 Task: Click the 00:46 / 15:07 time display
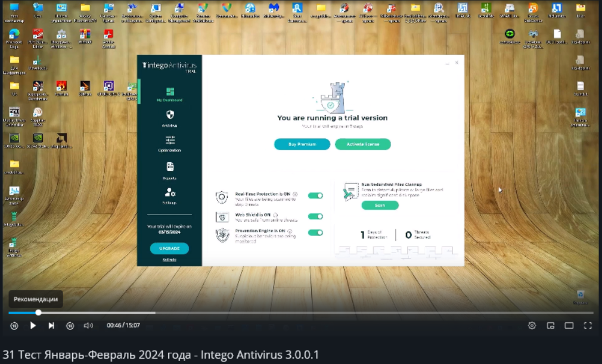coord(123,325)
